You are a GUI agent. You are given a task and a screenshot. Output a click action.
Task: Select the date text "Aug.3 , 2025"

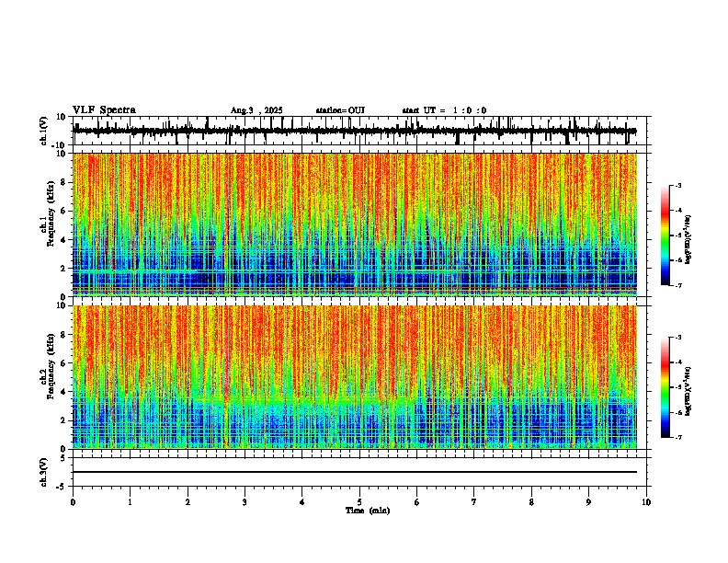point(256,110)
